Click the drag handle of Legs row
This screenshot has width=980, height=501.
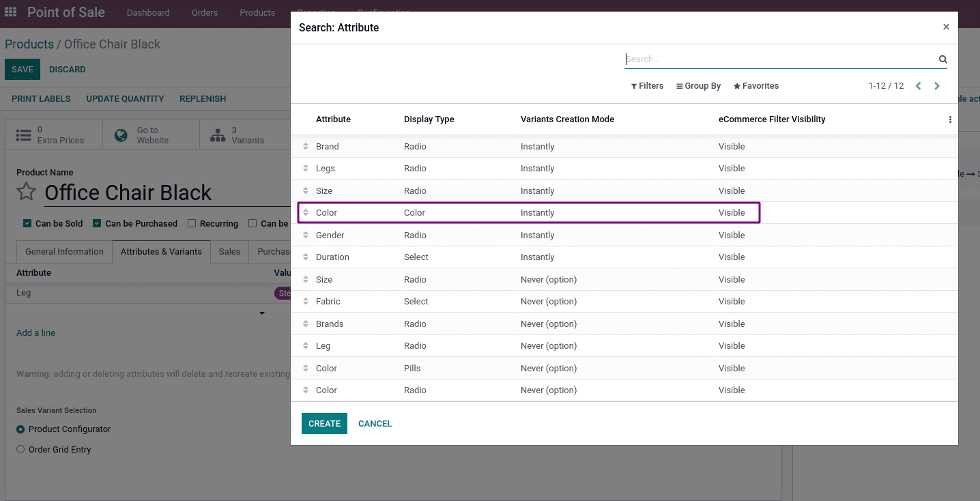pyautogui.click(x=306, y=169)
